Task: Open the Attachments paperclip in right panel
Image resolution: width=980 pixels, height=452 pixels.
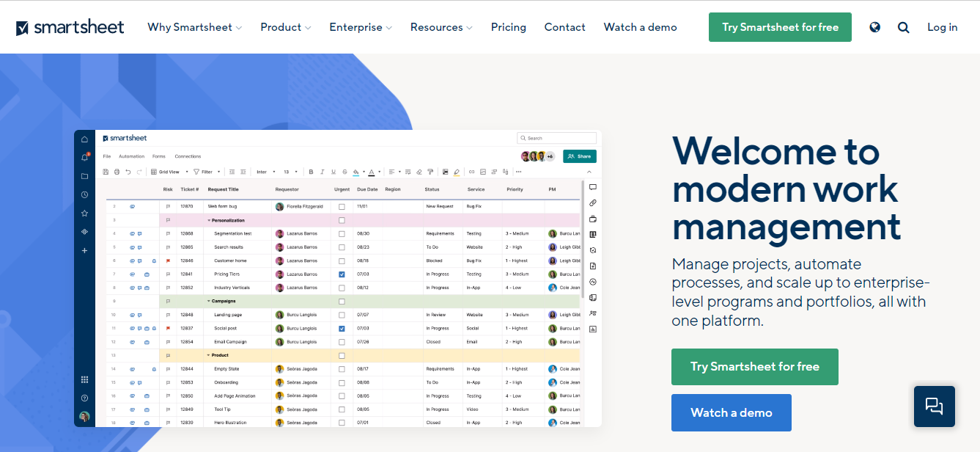Action: (592, 203)
